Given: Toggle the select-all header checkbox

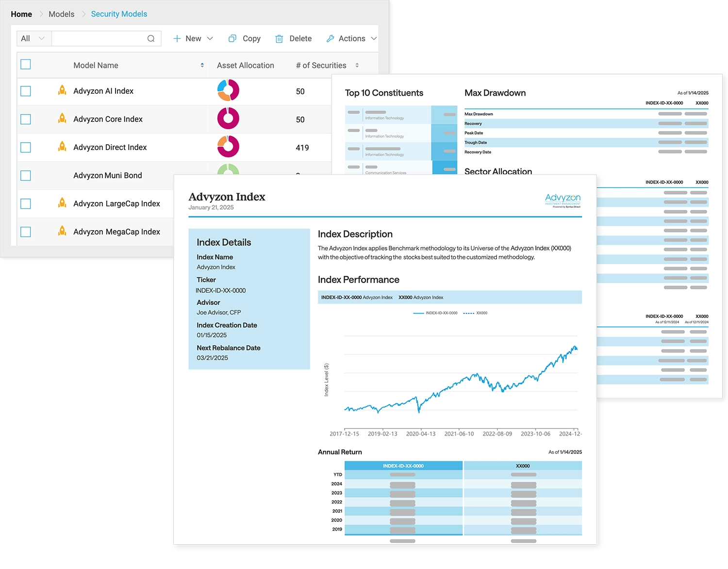Looking at the screenshot, I should pos(26,64).
